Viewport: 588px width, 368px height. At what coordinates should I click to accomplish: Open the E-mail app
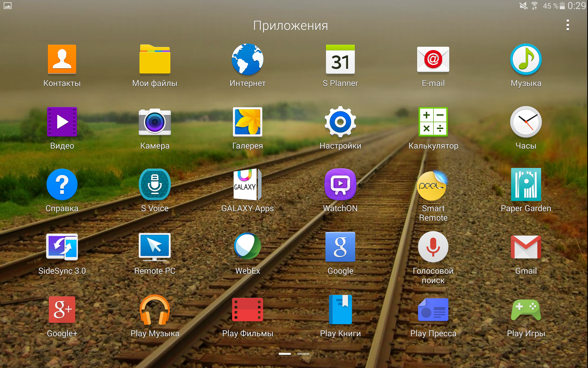(433, 60)
